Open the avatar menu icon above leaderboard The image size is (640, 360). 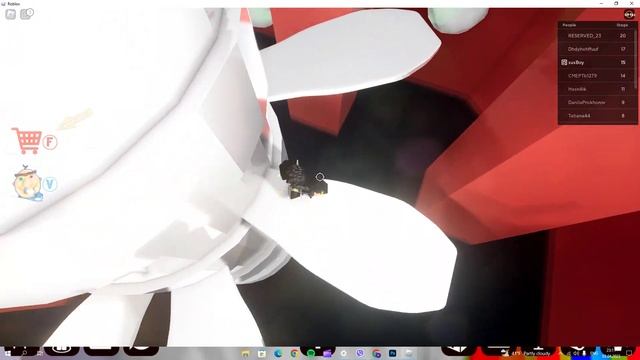point(629,14)
